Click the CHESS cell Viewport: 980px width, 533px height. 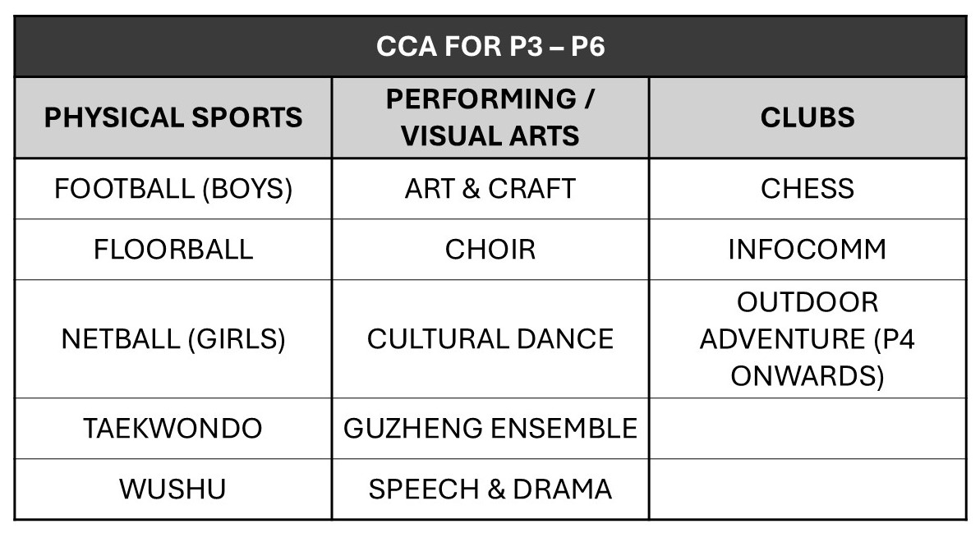tap(807, 189)
